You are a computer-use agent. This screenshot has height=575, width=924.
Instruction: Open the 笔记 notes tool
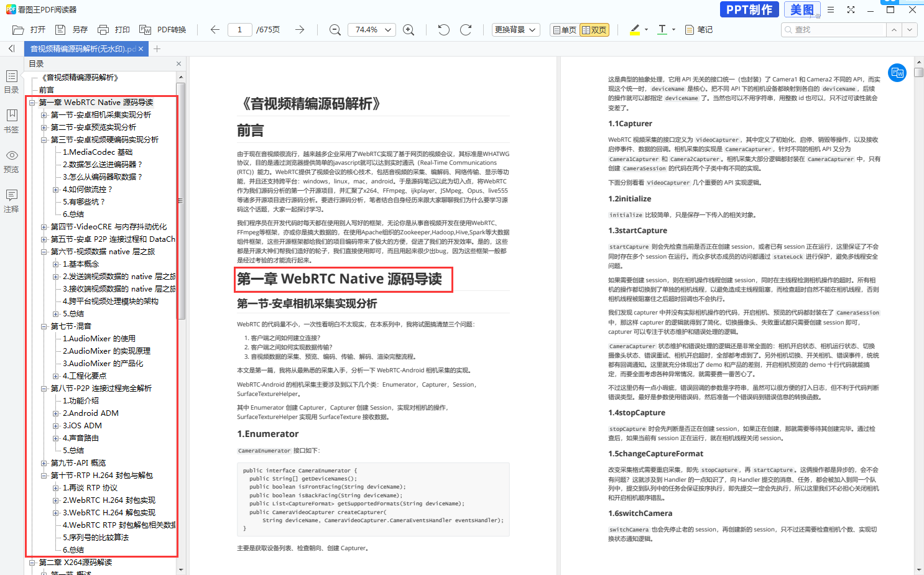pyautogui.click(x=699, y=30)
